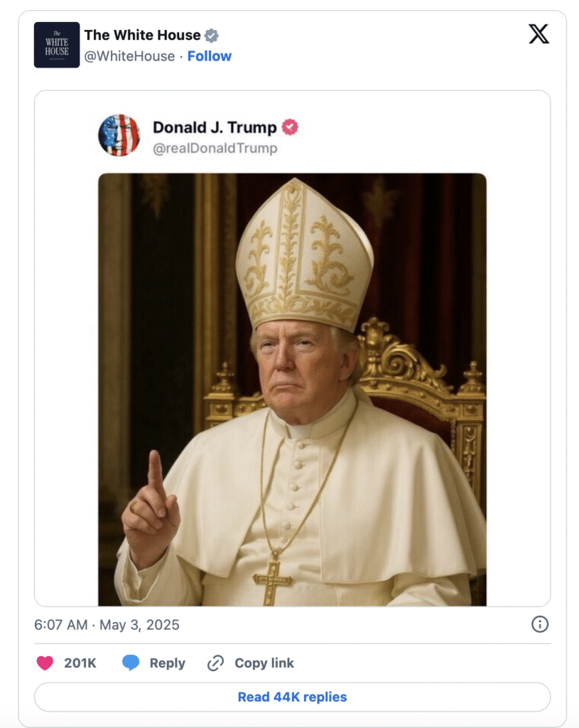The width and height of the screenshot is (579, 728).
Task: Click the red verified badge beside Donald J. Trump
Action: (290, 127)
